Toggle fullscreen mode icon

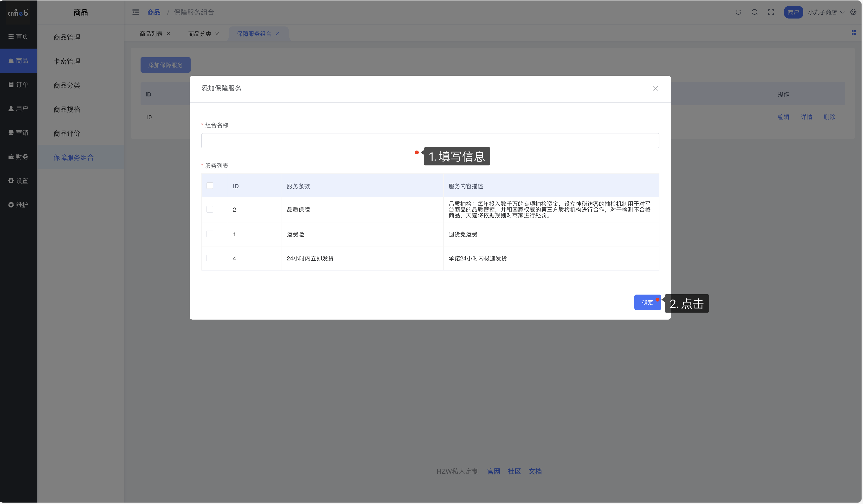tap(771, 12)
